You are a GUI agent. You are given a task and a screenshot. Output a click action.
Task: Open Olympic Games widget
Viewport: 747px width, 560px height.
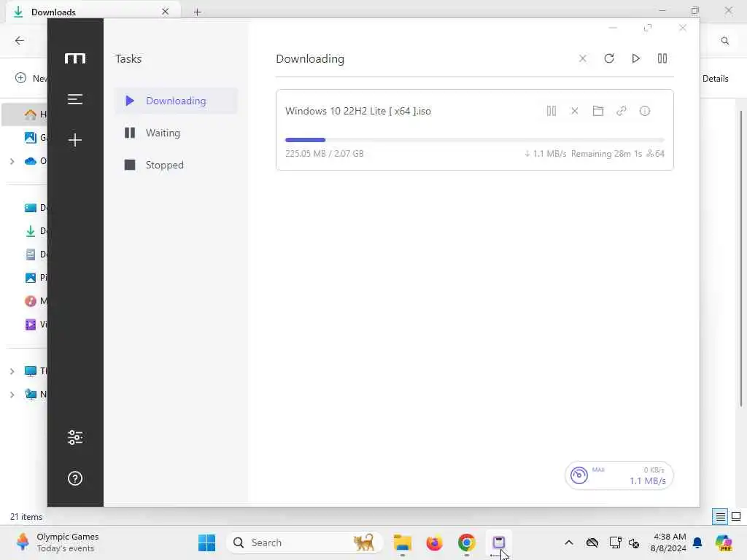57,542
